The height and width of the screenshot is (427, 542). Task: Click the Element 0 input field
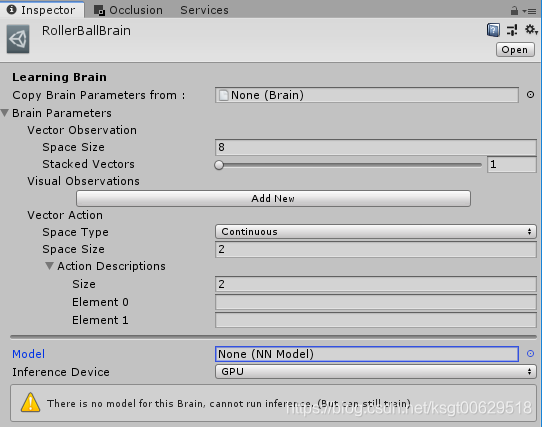coord(376,302)
